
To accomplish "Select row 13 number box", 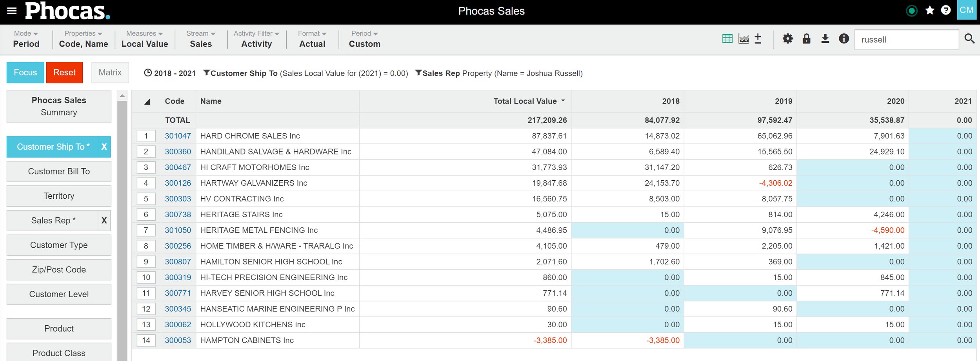I will pos(146,325).
